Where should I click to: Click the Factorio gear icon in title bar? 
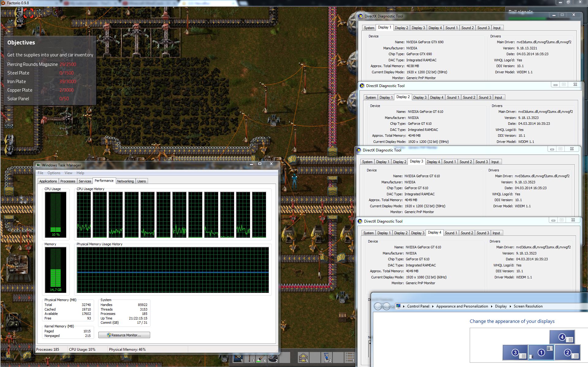(x=3, y=3)
